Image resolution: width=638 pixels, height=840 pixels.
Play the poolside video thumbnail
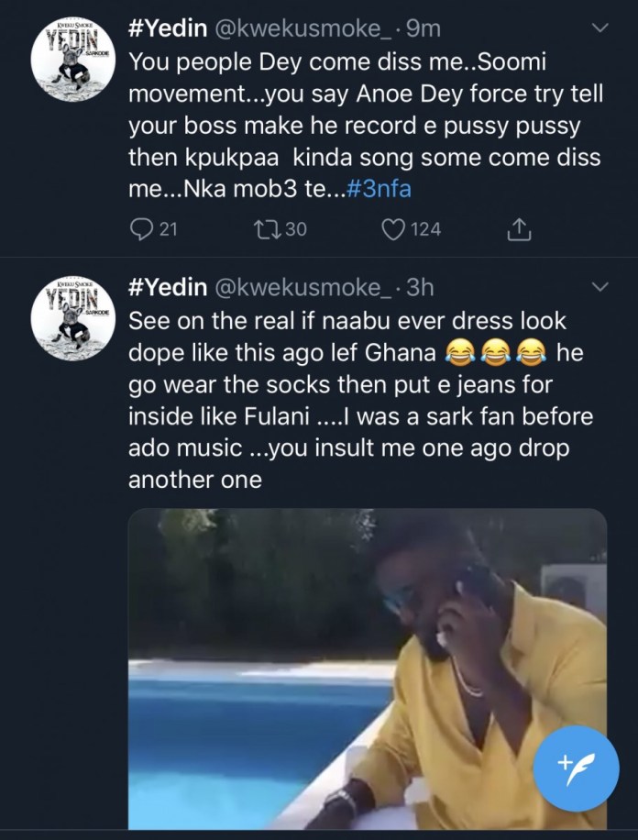tap(367, 669)
